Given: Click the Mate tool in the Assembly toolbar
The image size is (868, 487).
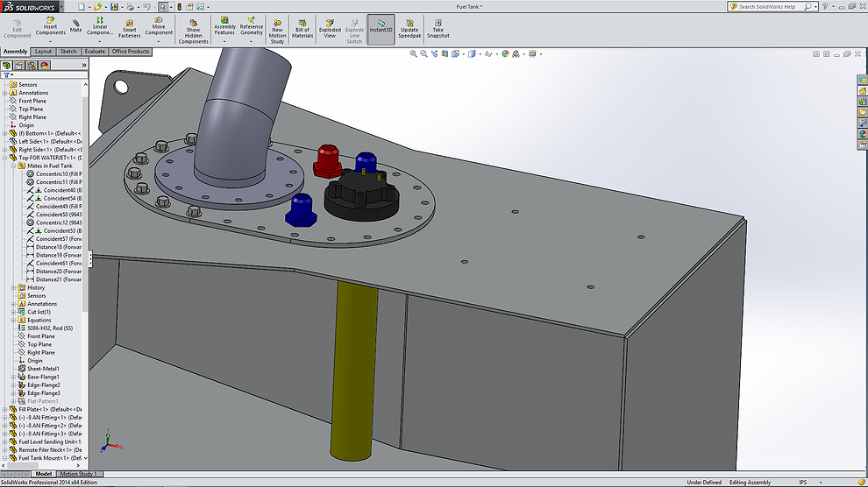Looking at the screenshot, I should pos(76,25).
